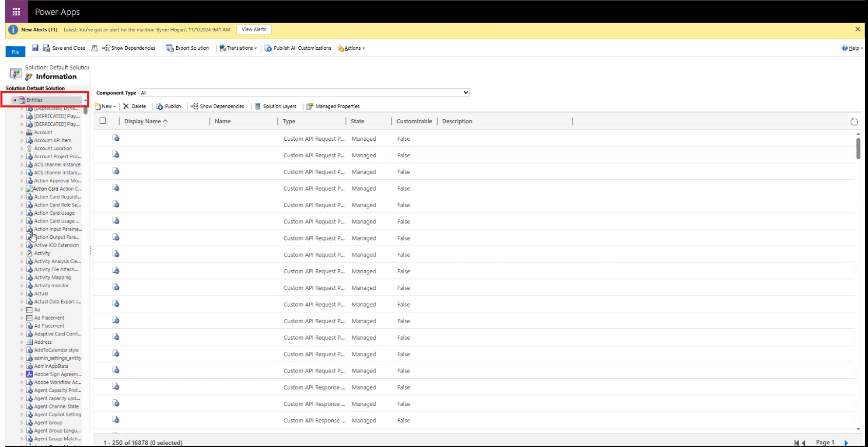Go to the next page of results
Screen dimensions: 868x447
846,443
